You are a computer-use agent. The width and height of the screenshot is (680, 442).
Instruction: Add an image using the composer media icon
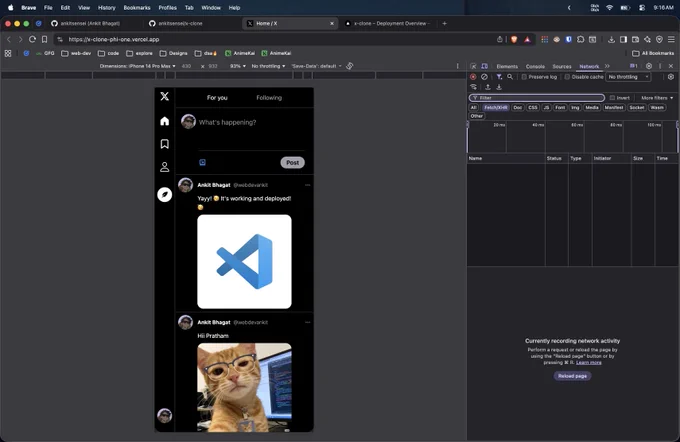(202, 162)
